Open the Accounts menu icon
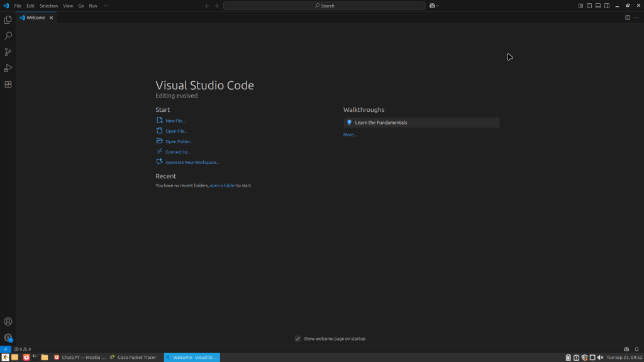 pyautogui.click(x=8, y=322)
